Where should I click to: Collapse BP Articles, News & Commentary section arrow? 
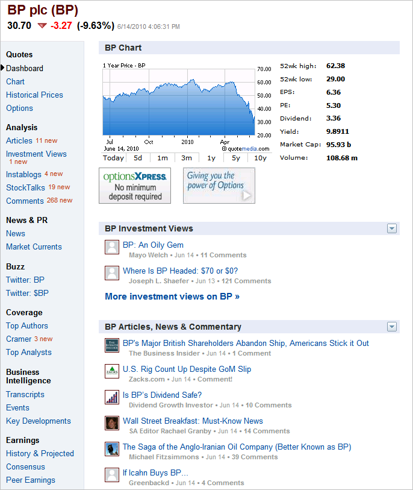point(392,327)
